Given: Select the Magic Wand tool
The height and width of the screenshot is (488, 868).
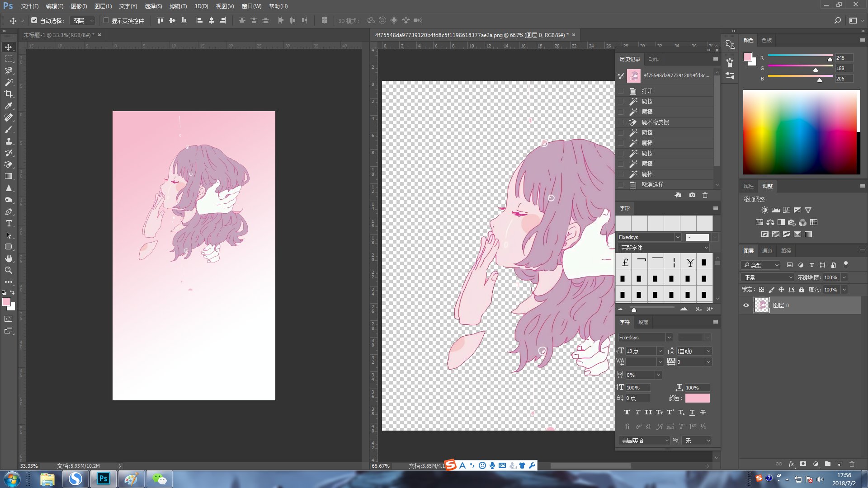Looking at the screenshot, I should (9, 82).
